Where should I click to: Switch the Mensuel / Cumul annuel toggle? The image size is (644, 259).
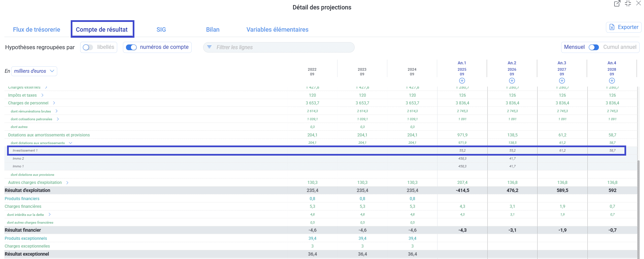coord(593,47)
